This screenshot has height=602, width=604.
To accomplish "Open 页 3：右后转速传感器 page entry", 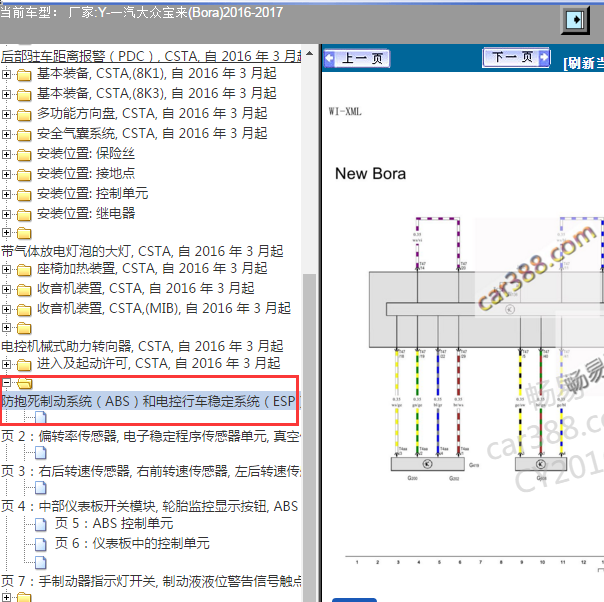I will [151, 471].
